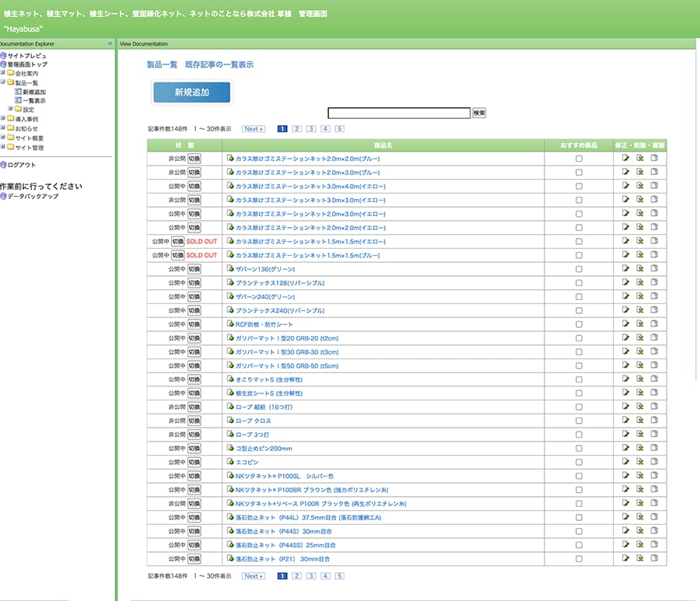Go to page 3 in the top pagination
Image resolution: width=700 pixels, height=601 pixels.
point(310,129)
